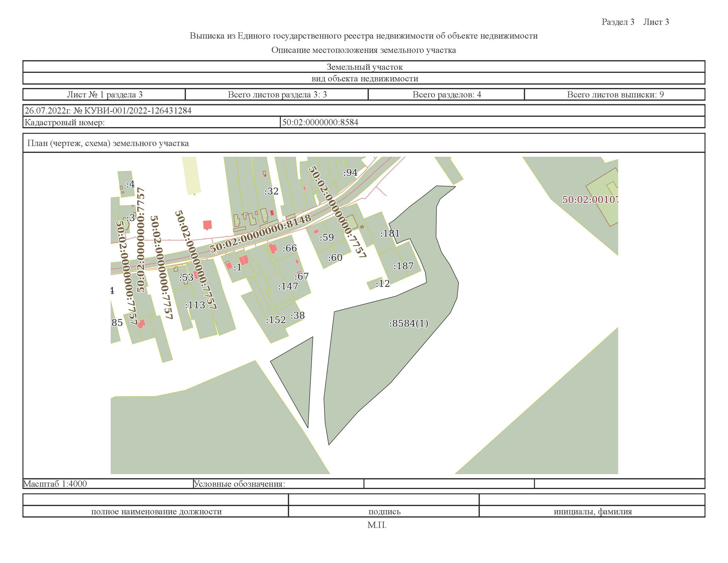728x563 pixels.
Task: Click the dark-red label 50:02:00107 at right
Action: (590, 200)
